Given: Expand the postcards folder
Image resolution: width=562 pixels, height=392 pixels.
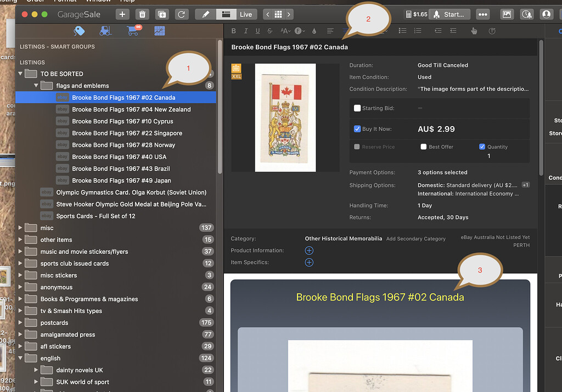Looking at the screenshot, I should coord(20,322).
